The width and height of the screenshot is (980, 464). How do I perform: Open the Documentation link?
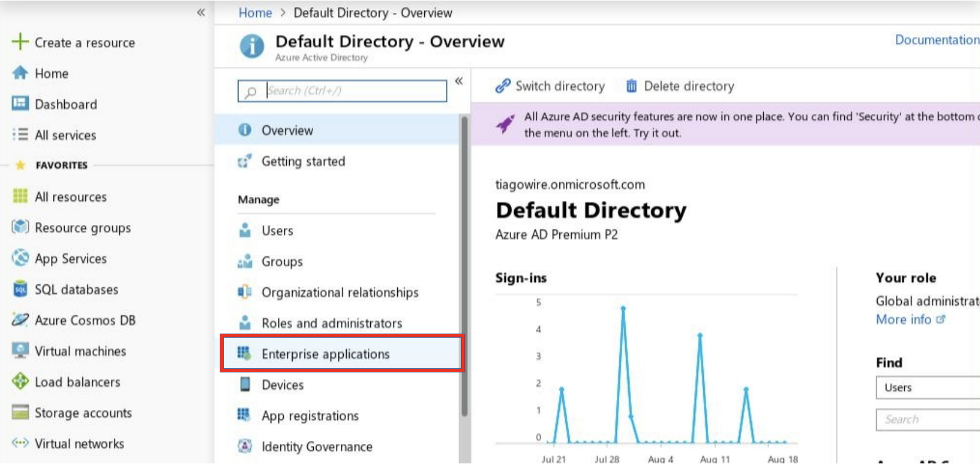pos(937,40)
